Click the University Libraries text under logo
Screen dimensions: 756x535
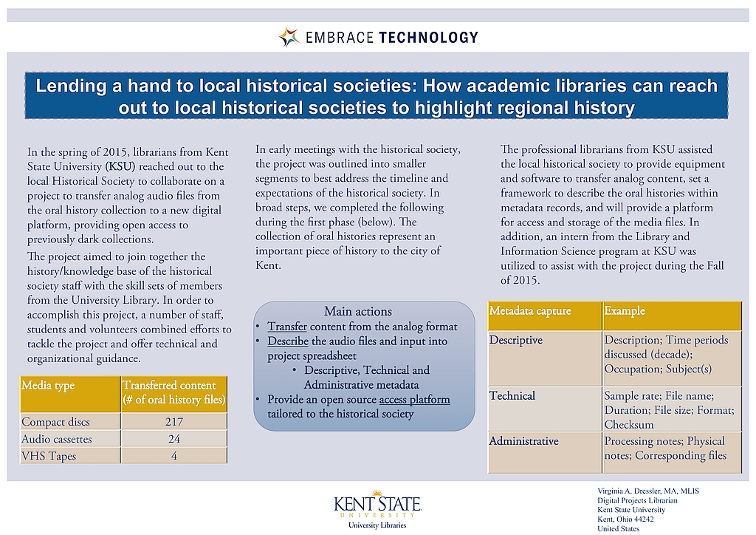[377, 525]
